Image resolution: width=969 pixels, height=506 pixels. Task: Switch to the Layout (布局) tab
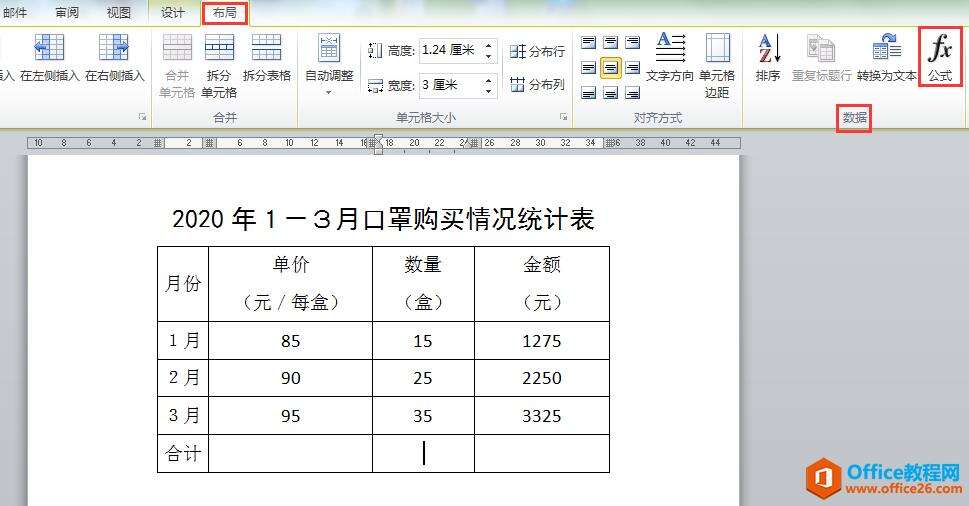[x=225, y=12]
